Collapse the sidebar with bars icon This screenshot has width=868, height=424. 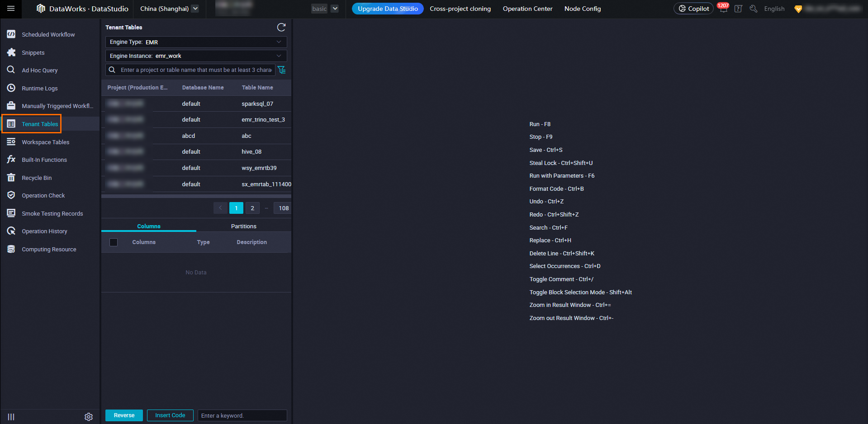11,417
